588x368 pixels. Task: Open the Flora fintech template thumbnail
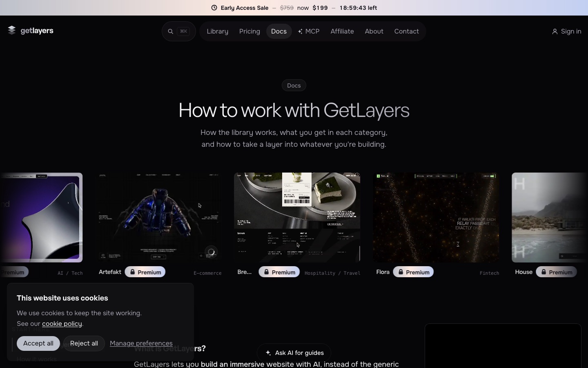click(x=436, y=218)
